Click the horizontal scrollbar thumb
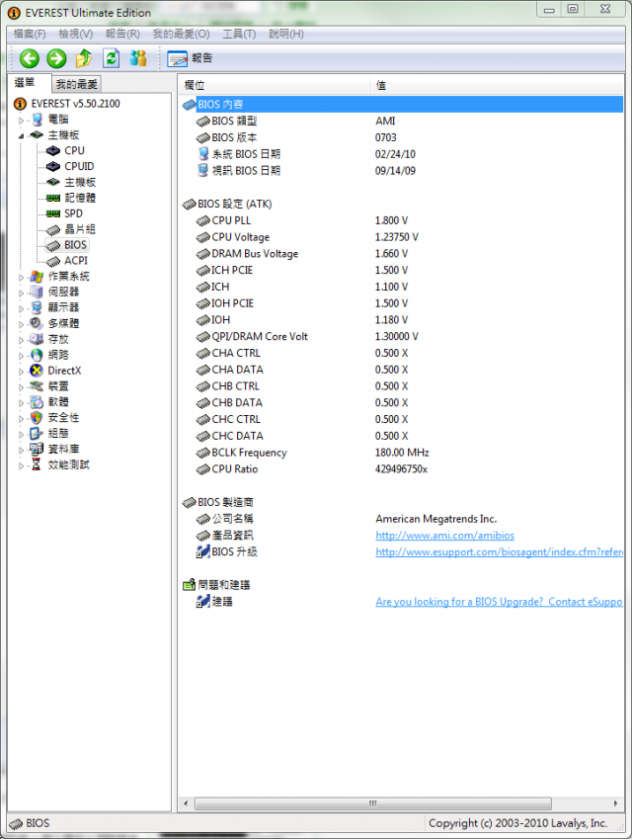Image resolution: width=632 pixels, height=840 pixels. point(373,803)
